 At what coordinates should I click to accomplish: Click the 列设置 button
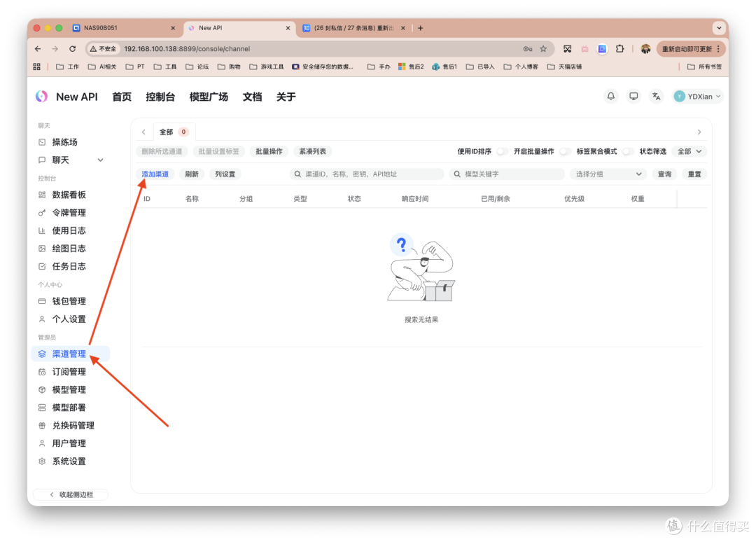(x=225, y=174)
